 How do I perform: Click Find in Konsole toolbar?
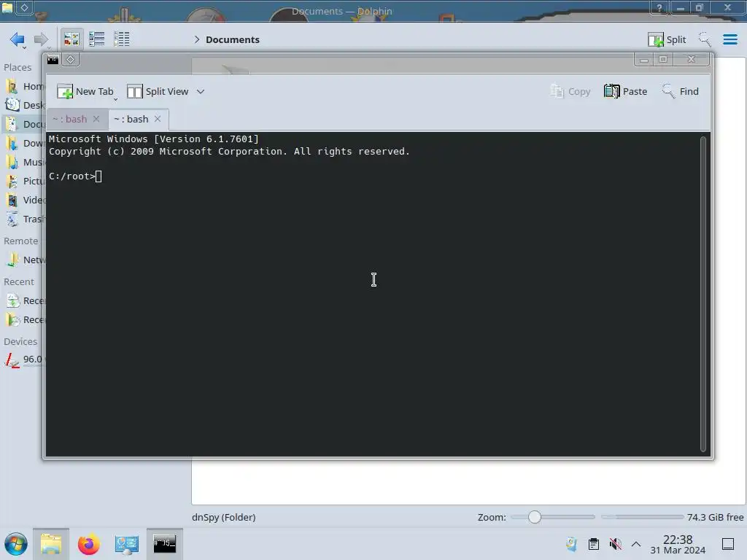click(680, 91)
